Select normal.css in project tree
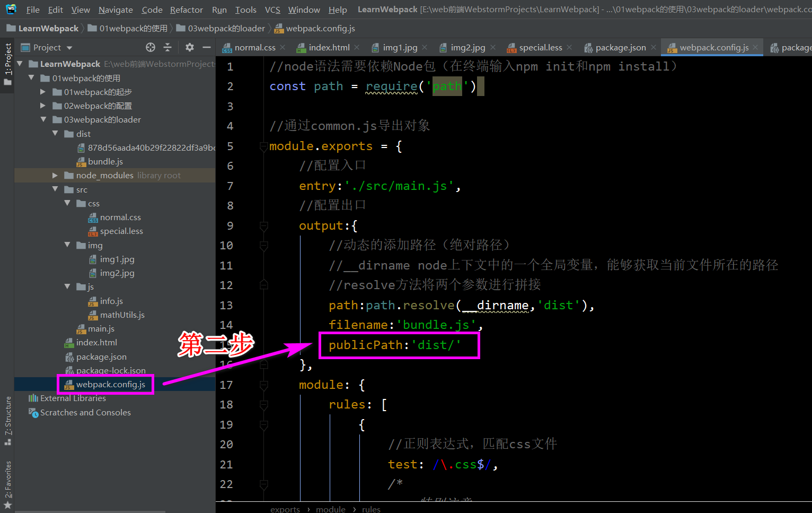Screen dimensions: 812x513 click(120, 217)
